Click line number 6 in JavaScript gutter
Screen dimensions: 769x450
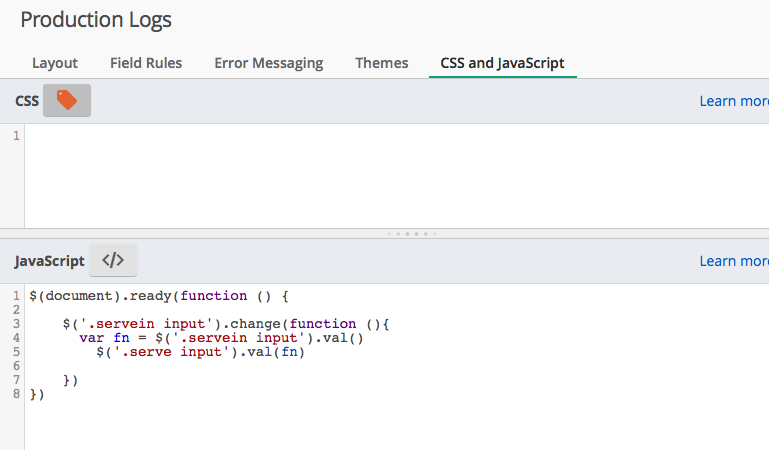point(16,366)
